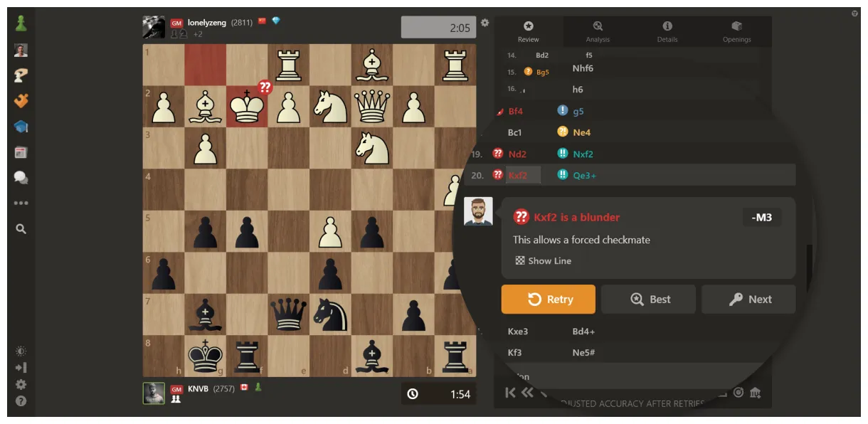The height and width of the screenshot is (424, 868).
Task: Click the Best button
Action: pos(648,299)
